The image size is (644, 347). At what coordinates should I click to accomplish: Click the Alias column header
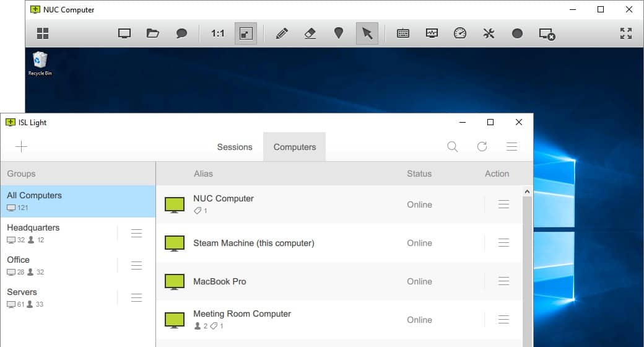point(203,173)
